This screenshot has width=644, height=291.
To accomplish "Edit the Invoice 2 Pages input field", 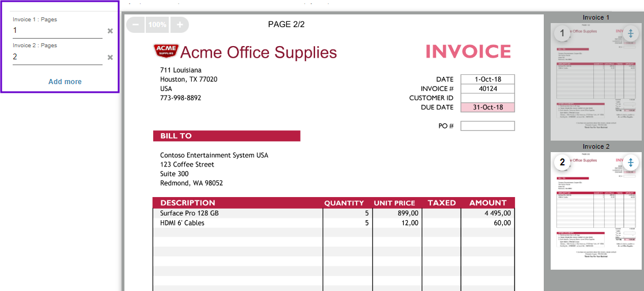I will (58, 58).
